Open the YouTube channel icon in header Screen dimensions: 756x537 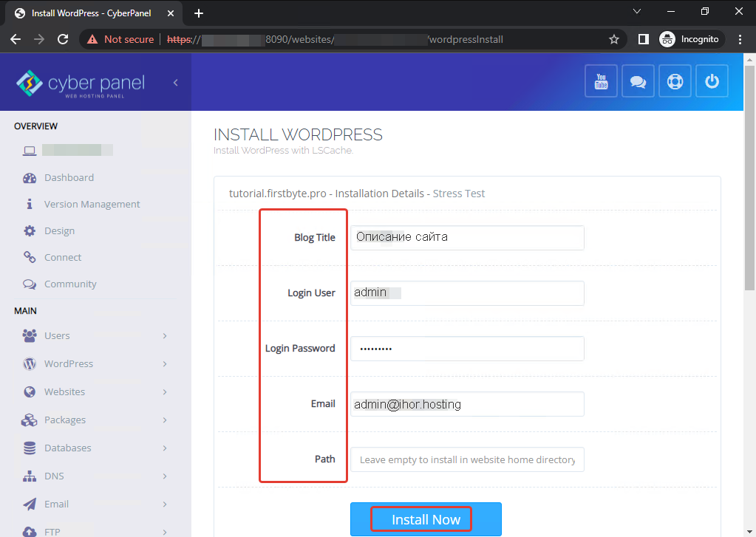coord(601,81)
